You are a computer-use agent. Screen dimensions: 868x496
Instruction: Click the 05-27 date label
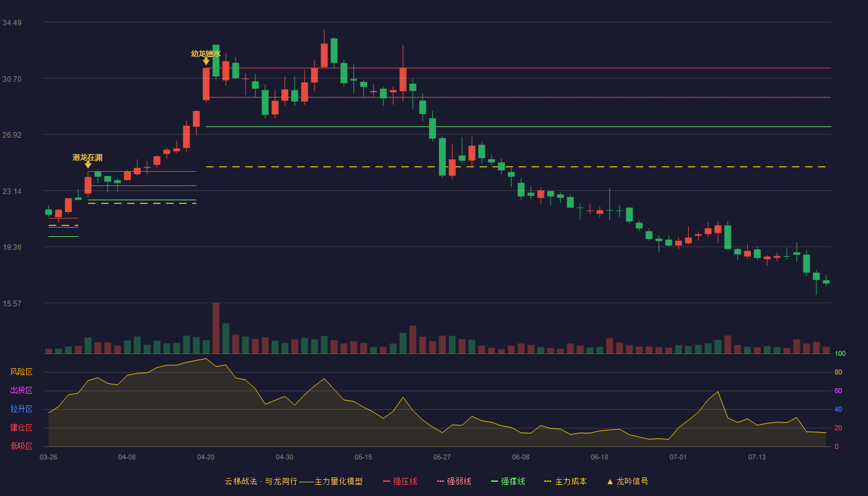click(442, 457)
